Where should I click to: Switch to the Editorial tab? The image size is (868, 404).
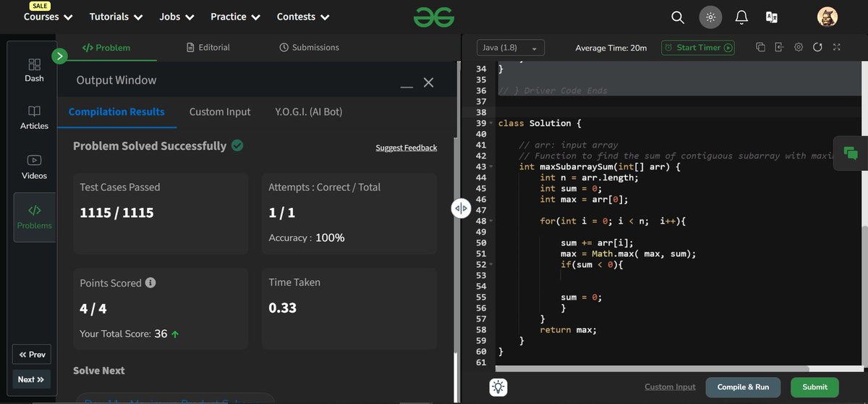(x=208, y=47)
